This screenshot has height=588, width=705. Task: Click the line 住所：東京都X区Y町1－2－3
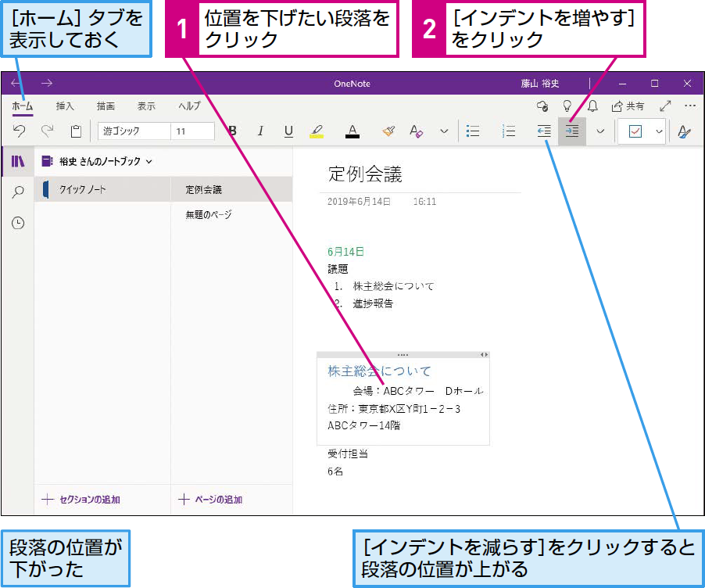(x=394, y=408)
